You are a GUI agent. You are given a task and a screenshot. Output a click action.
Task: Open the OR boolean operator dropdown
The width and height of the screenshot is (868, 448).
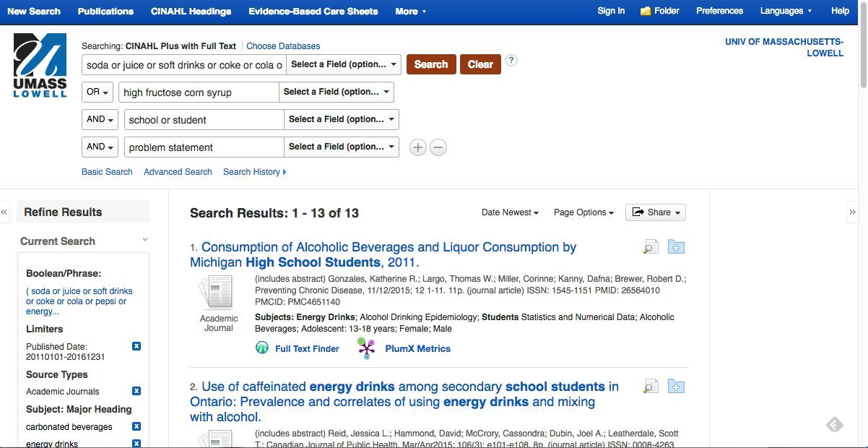(97, 92)
